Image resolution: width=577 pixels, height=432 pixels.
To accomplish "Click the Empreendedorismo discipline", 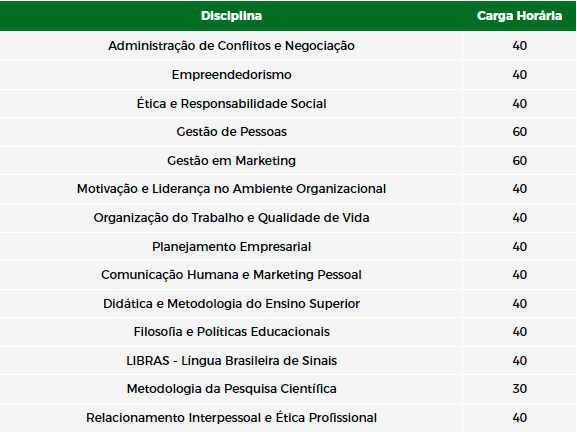I will pyautogui.click(x=231, y=75).
